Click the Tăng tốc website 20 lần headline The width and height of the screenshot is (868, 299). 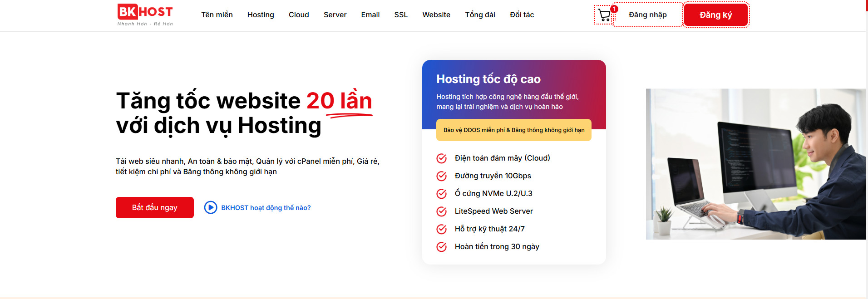pyautogui.click(x=244, y=113)
